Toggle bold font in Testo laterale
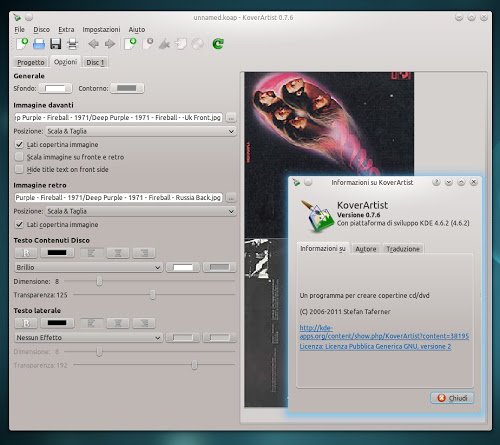This screenshot has width=500, height=445. 26,323
